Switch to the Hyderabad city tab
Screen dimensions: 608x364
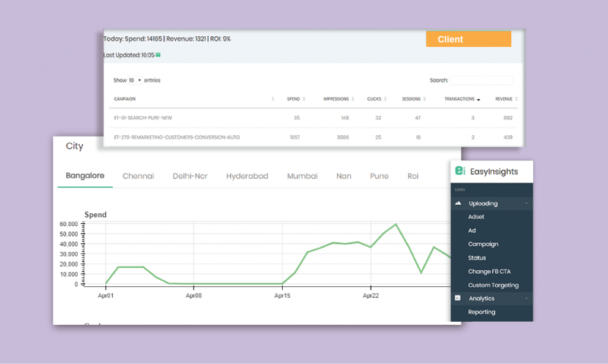tap(248, 176)
